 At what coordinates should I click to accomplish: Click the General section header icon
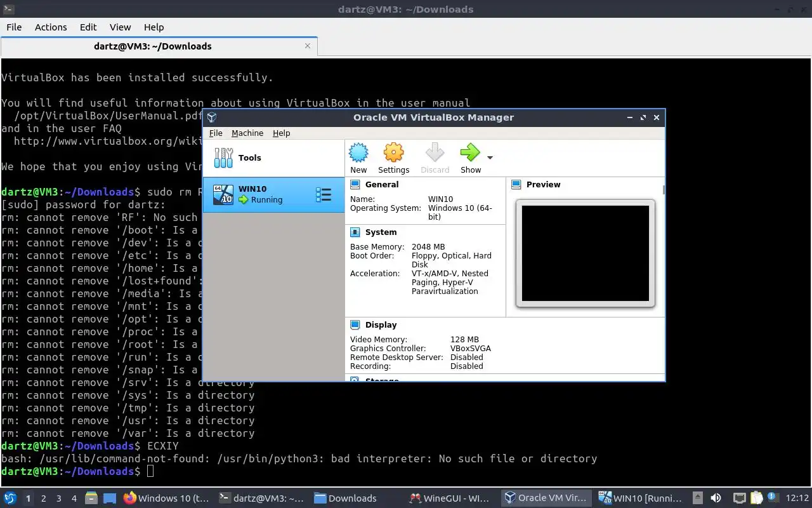[x=355, y=185]
